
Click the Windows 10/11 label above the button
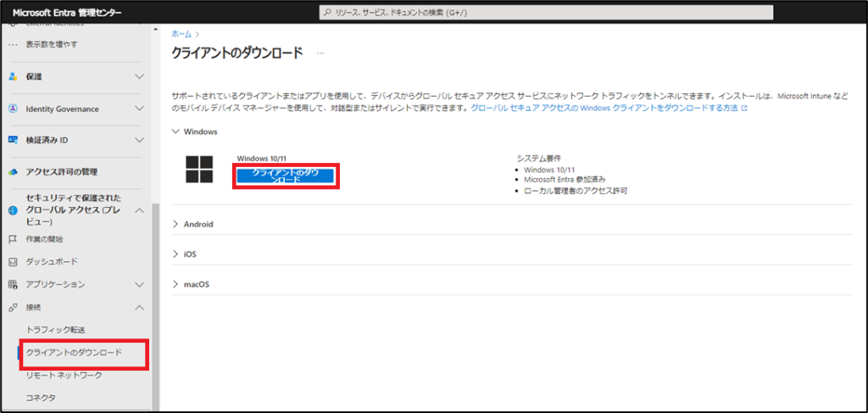(261, 159)
